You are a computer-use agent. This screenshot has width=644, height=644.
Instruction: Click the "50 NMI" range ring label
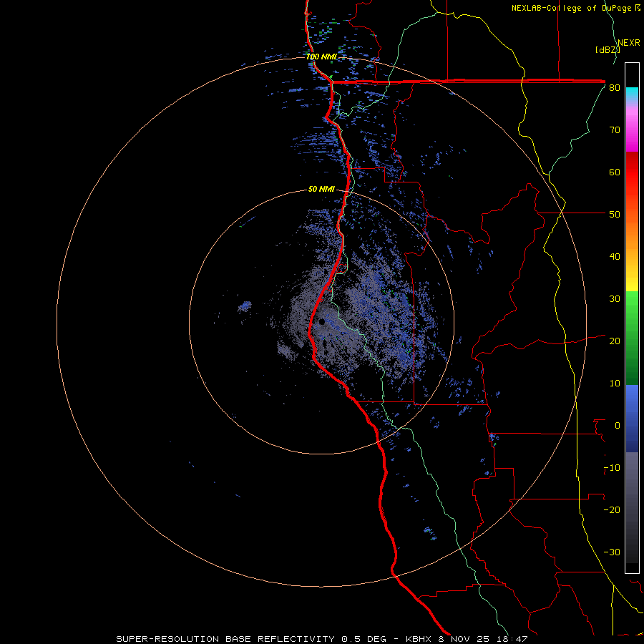tap(321, 190)
